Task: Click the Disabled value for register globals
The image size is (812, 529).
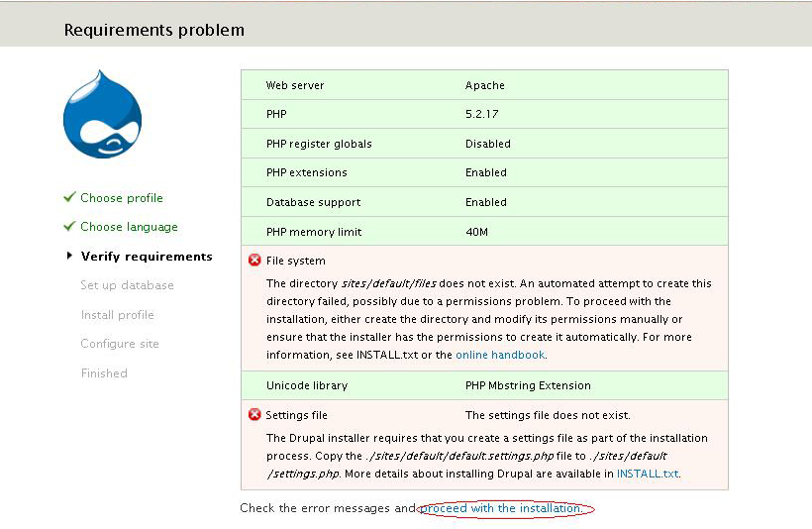Action: pos(488,144)
